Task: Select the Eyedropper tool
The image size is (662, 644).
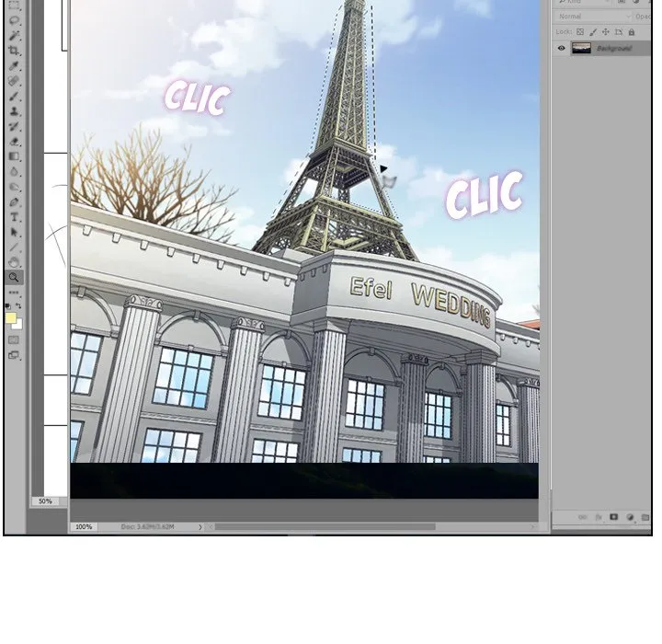Action: pyautogui.click(x=15, y=66)
